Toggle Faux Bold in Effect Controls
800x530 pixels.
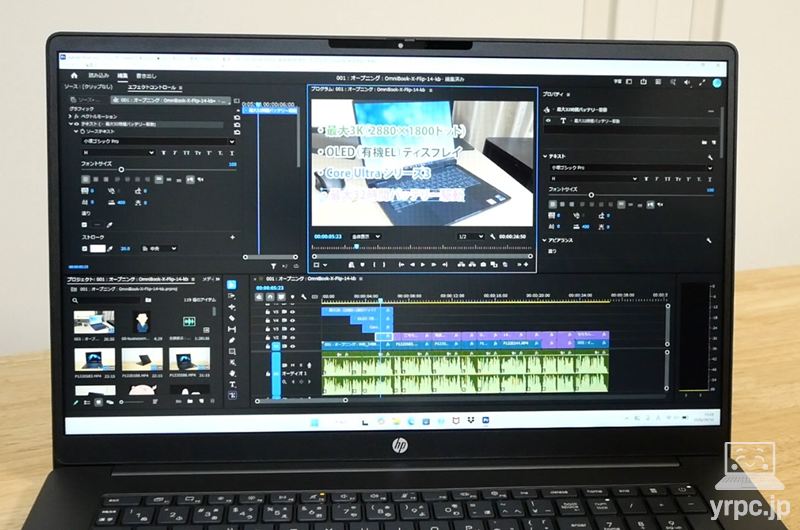163,153
